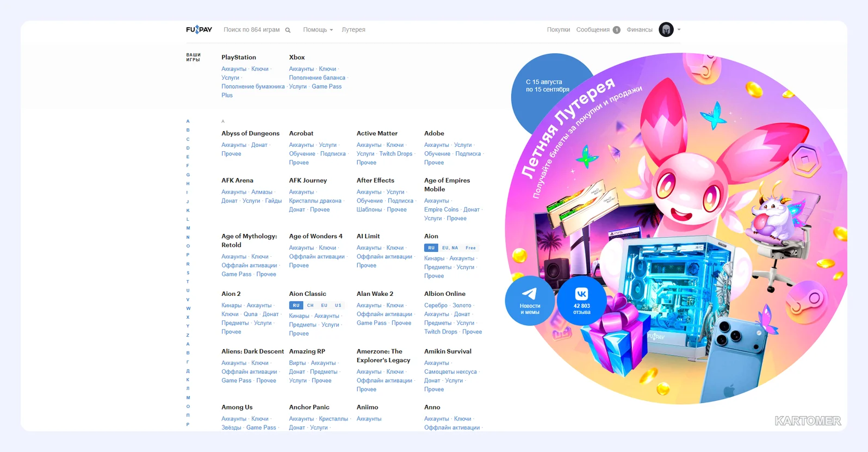The width and height of the screenshot is (868, 452).
Task: Open the Alan Wake 2 game link
Action: click(375, 294)
